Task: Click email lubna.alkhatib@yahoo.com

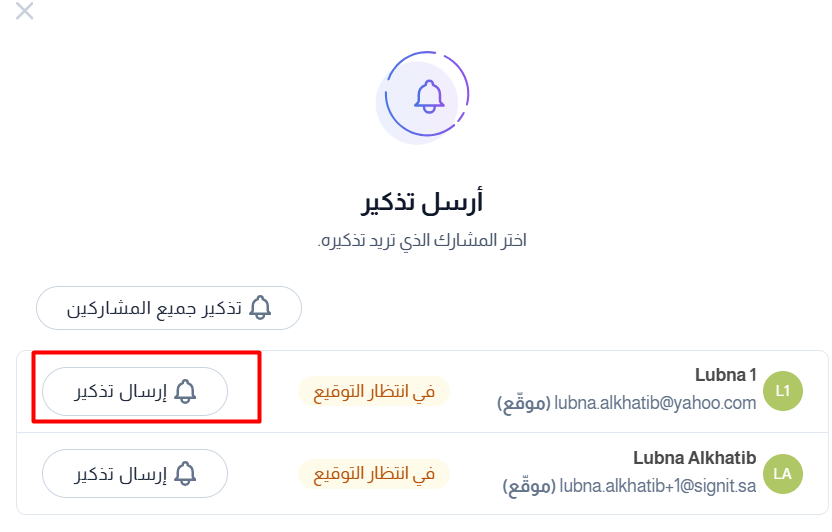Action: point(655,403)
